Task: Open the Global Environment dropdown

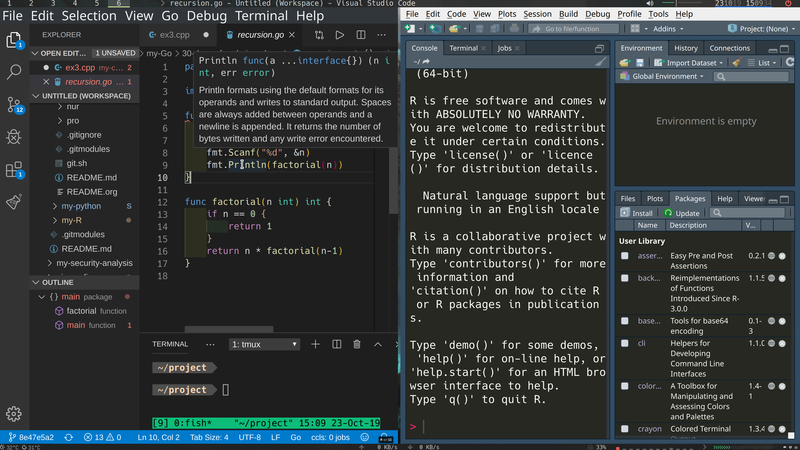Action: pyautogui.click(x=662, y=77)
